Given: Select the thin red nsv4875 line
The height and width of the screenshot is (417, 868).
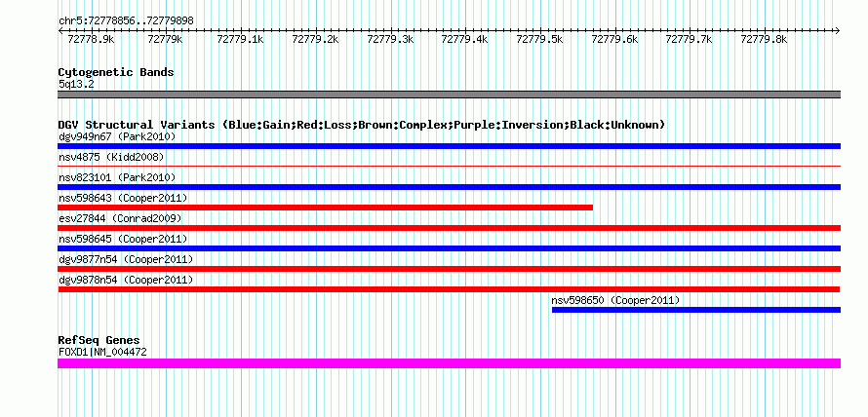Looking at the screenshot, I should pyautogui.click(x=449, y=166).
